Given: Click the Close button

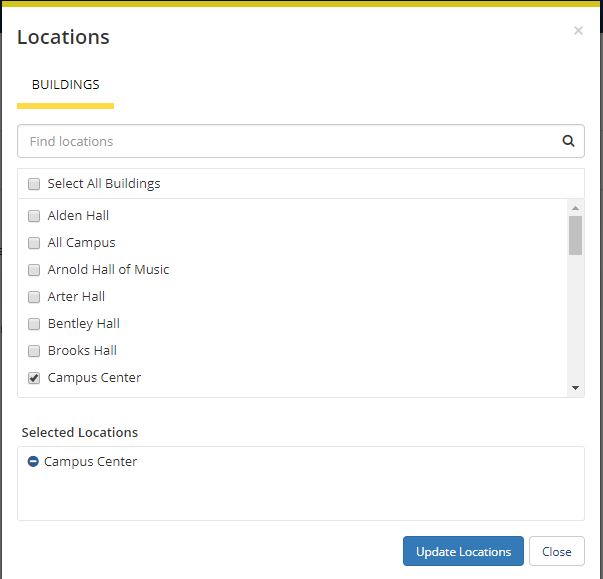Looking at the screenshot, I should click(x=556, y=552).
